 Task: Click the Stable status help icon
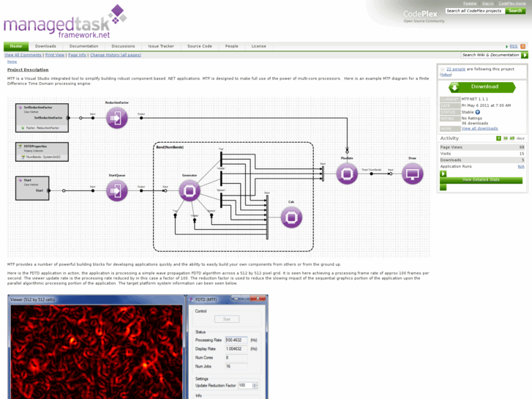point(478,112)
